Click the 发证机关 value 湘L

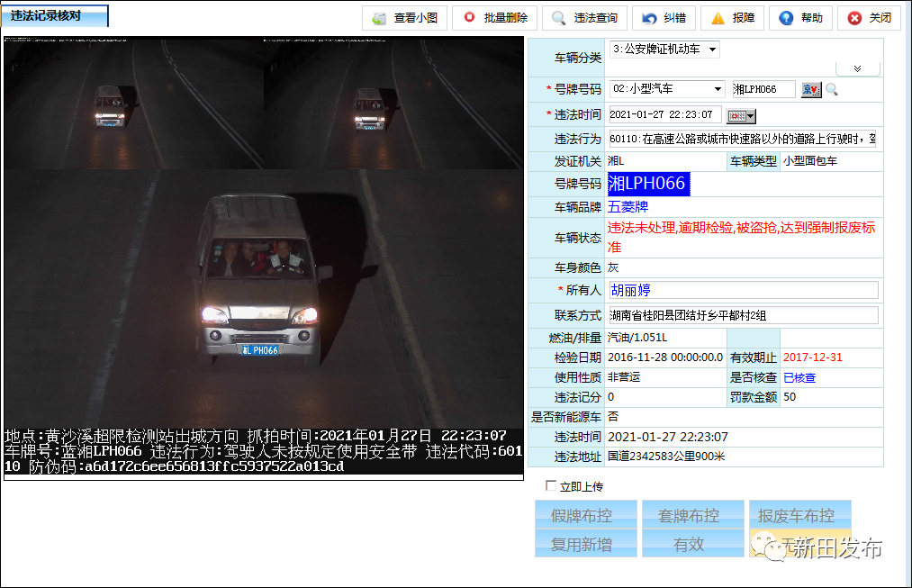coord(616,162)
